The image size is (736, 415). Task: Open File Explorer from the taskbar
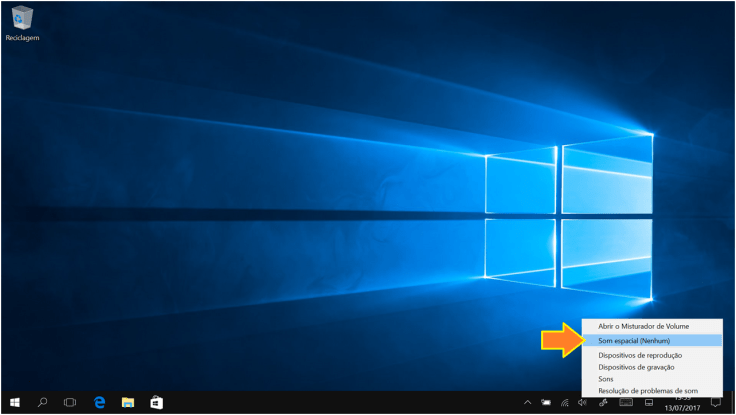tap(128, 402)
